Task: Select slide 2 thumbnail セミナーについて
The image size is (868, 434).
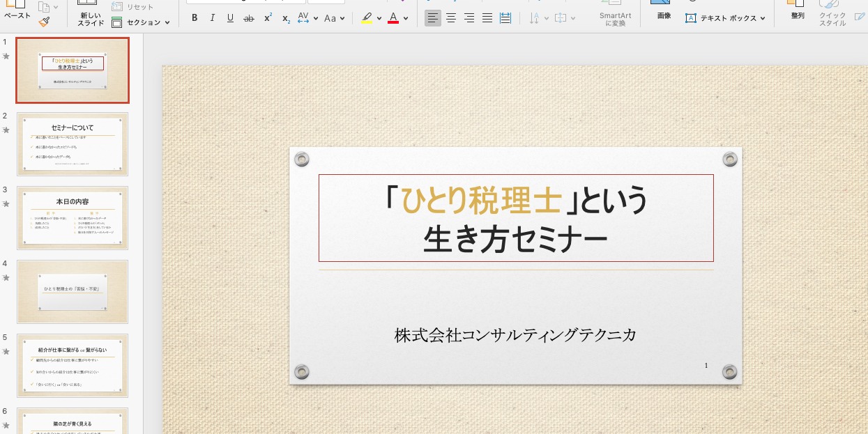Action: coord(73,144)
